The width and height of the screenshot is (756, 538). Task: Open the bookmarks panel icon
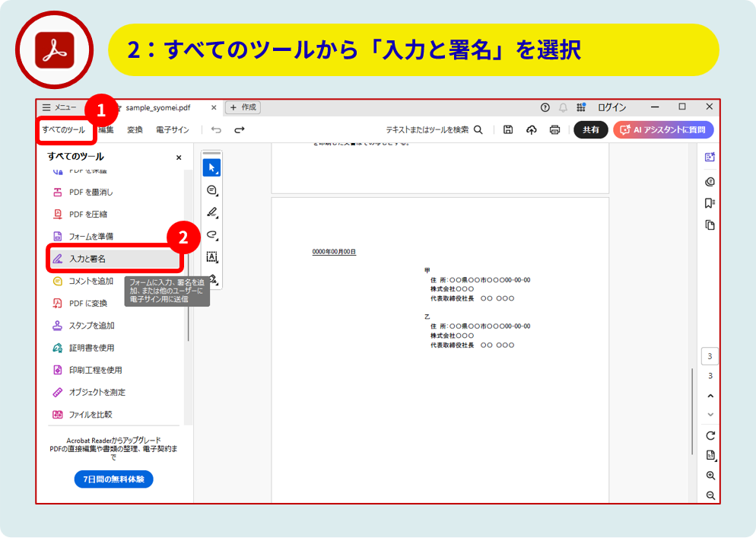click(710, 203)
